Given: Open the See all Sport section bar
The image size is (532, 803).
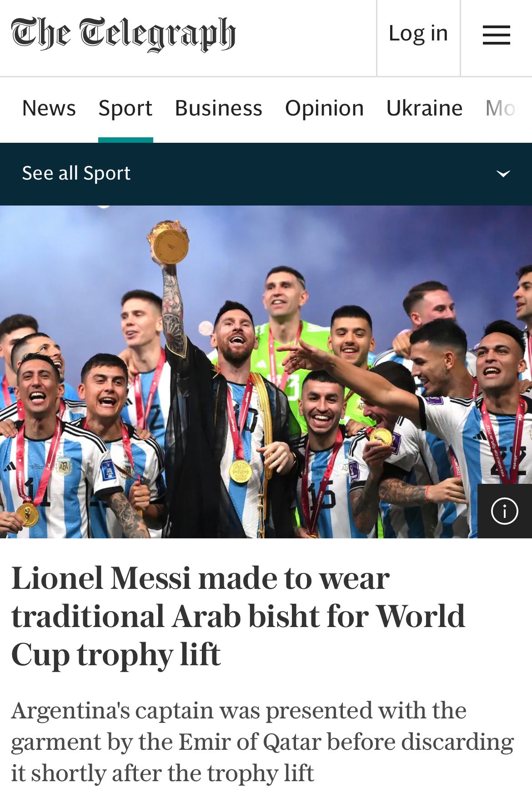Looking at the screenshot, I should pos(266,174).
